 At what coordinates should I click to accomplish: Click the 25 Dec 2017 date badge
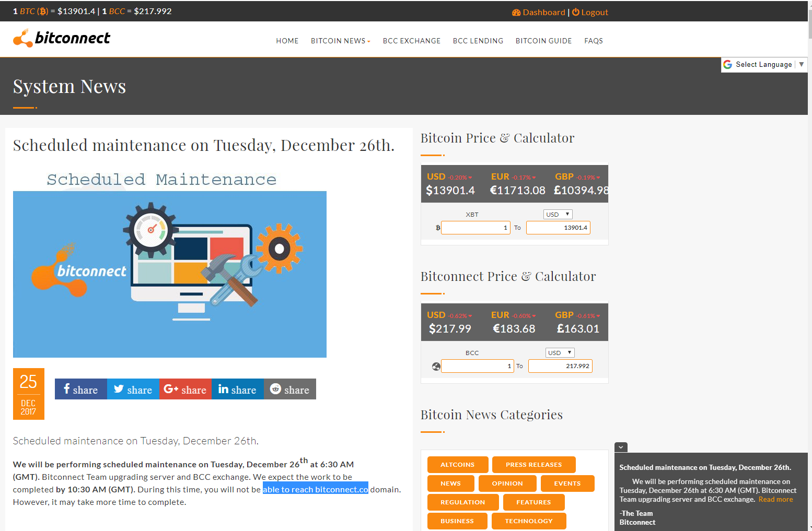(29, 394)
